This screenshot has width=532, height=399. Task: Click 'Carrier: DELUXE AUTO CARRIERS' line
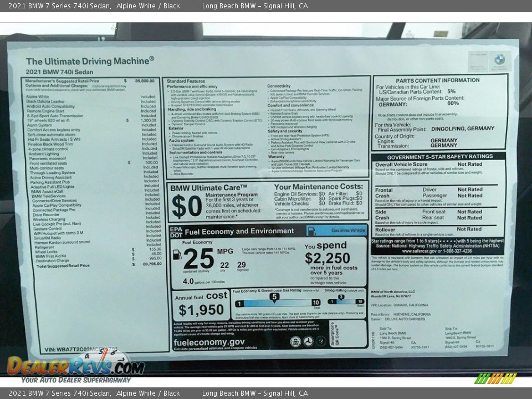398,319
